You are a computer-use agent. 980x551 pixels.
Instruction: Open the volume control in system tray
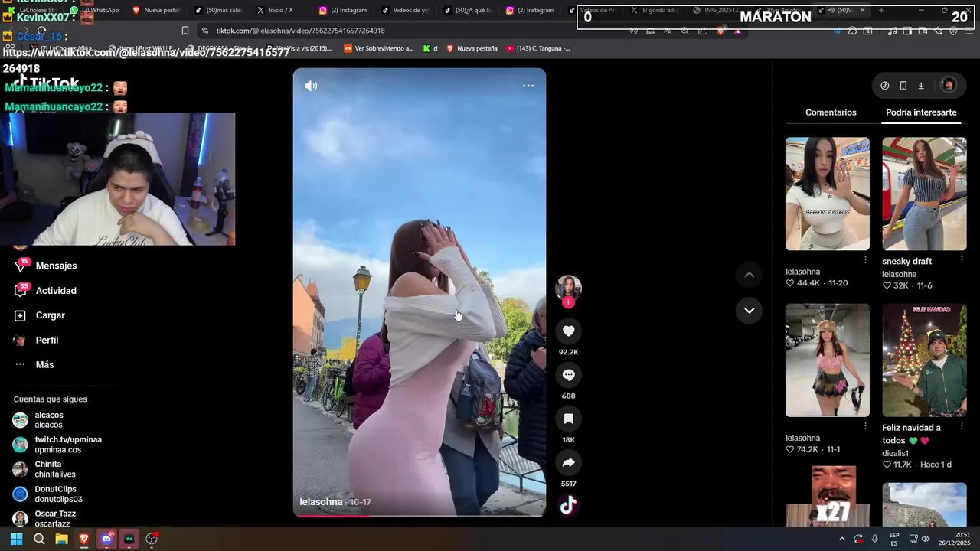coord(925,539)
